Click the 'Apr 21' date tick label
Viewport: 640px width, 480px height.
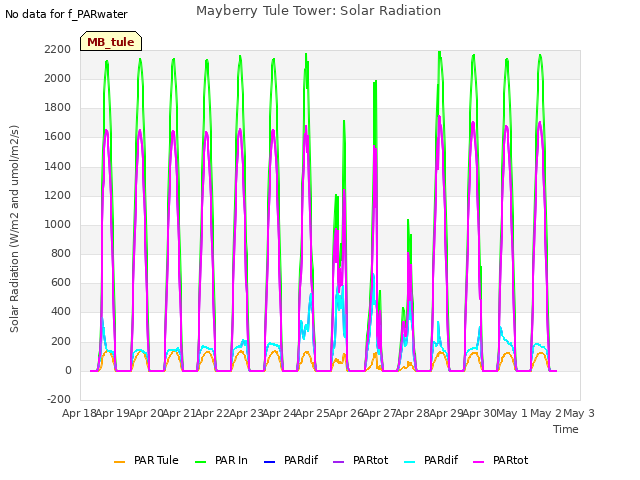[179, 413]
